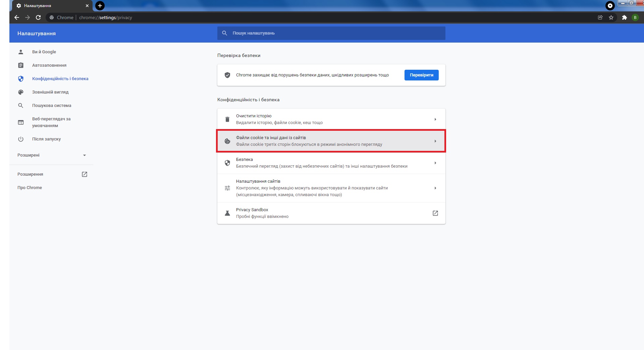Bookmark this page with star icon

[611, 17]
